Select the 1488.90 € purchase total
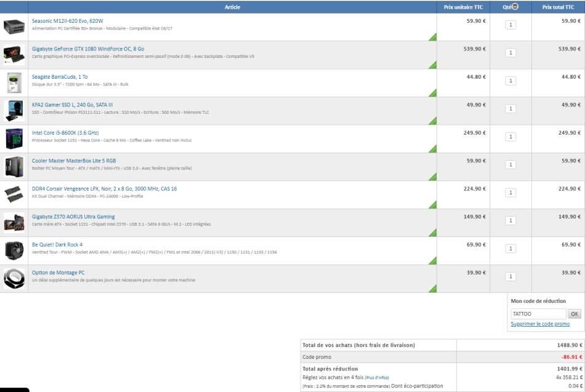Image resolution: width=585 pixels, height=392 pixels. (570, 345)
